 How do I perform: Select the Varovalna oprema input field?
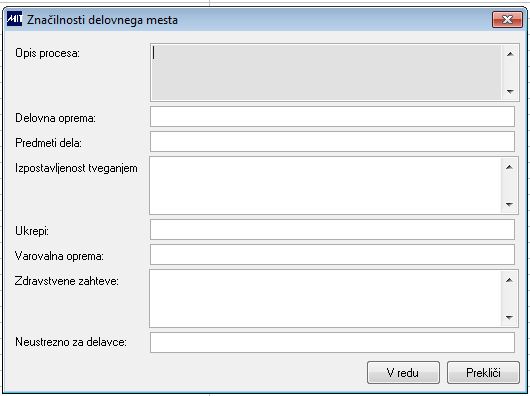[332, 254]
